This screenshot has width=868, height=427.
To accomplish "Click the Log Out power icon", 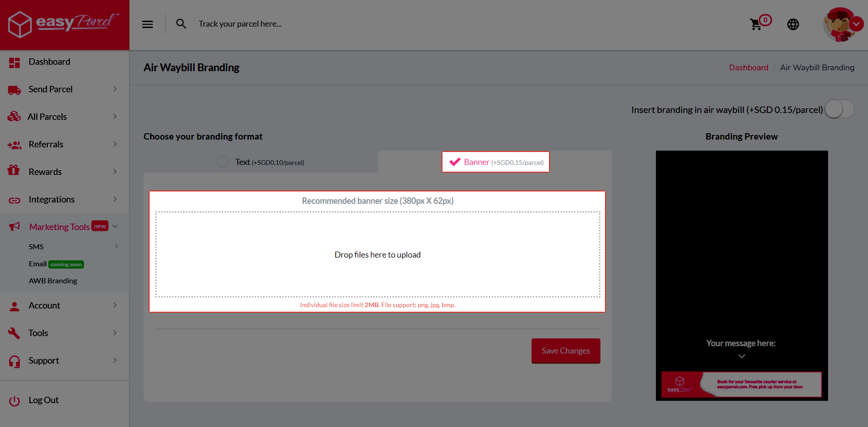I will tap(15, 401).
